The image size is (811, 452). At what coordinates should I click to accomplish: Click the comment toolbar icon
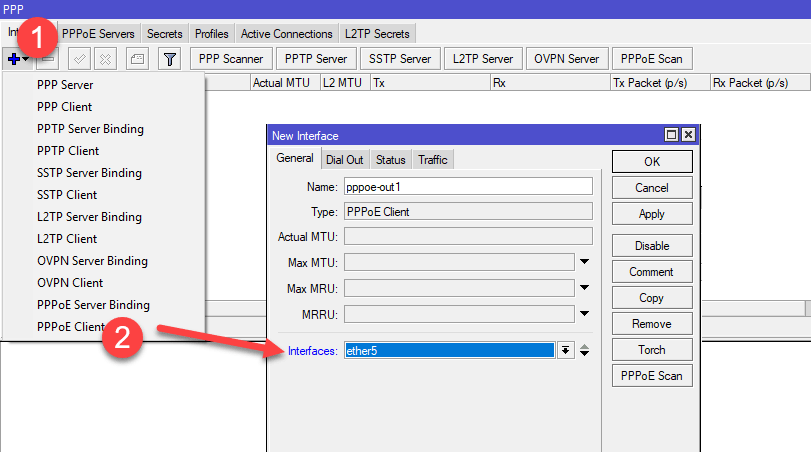point(137,59)
